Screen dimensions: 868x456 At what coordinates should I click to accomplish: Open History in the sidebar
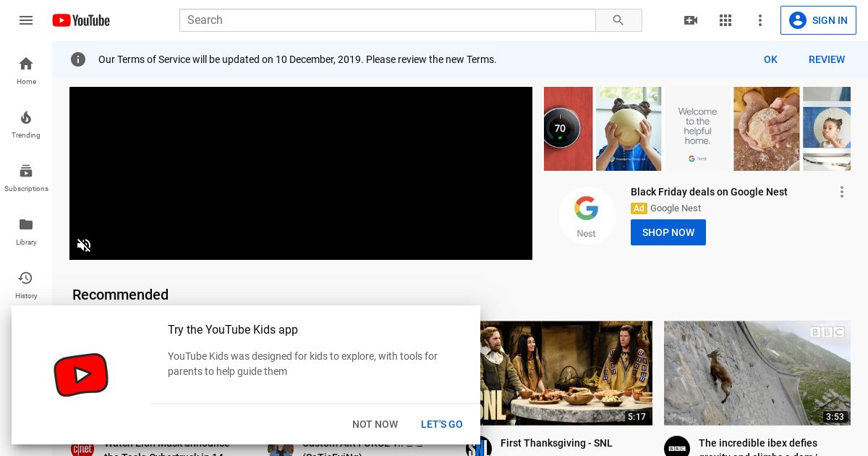pyautogui.click(x=26, y=284)
